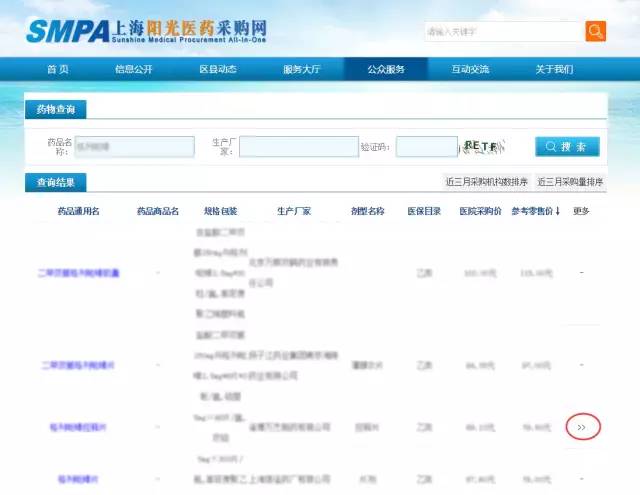Open the 信息公开 navigation menu
640x495 pixels.
(135, 69)
